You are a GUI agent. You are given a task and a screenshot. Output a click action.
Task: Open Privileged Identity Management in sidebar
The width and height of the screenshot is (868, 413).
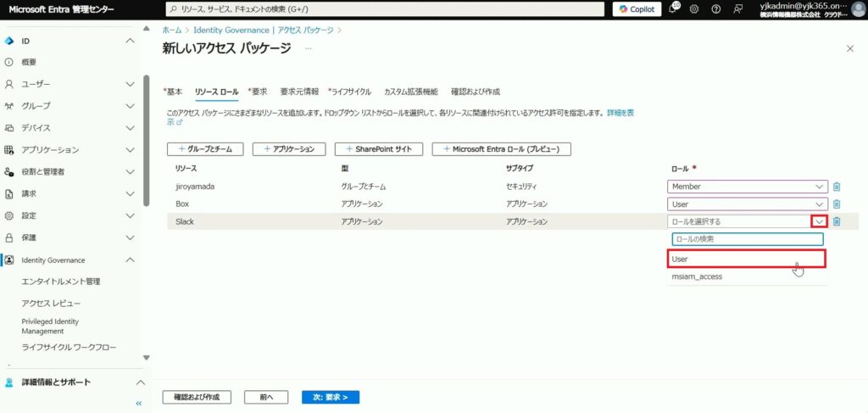click(x=50, y=326)
